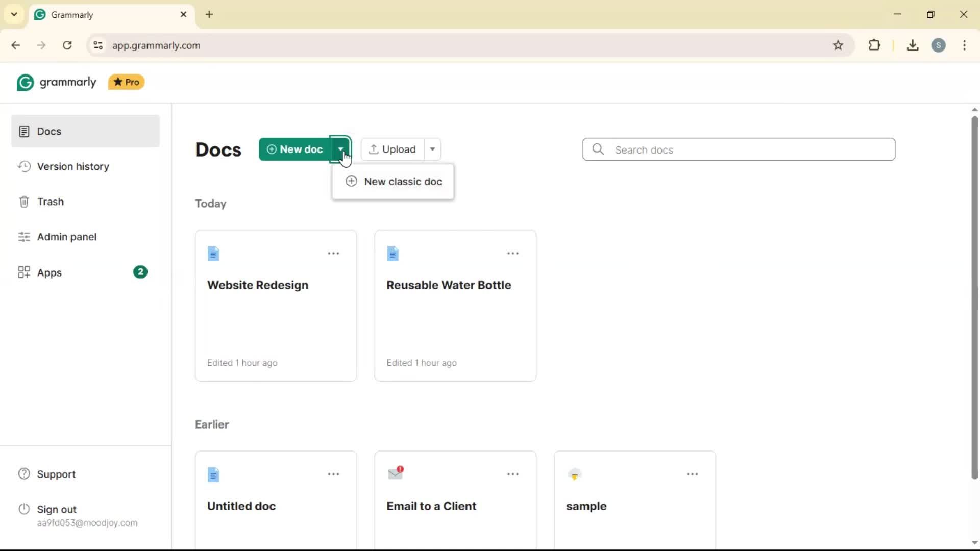Screen dimensions: 980x551
Task: Close the Grammarly tab
Action: point(184,15)
